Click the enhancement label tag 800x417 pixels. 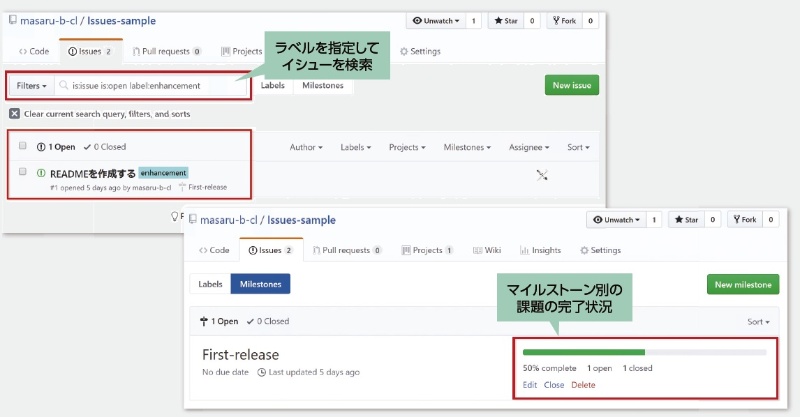point(163,173)
